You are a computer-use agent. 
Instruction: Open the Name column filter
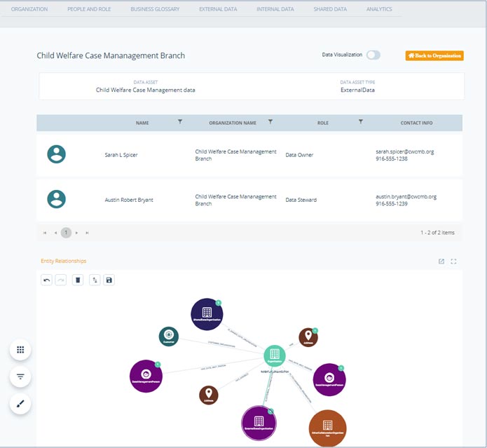[x=180, y=121]
